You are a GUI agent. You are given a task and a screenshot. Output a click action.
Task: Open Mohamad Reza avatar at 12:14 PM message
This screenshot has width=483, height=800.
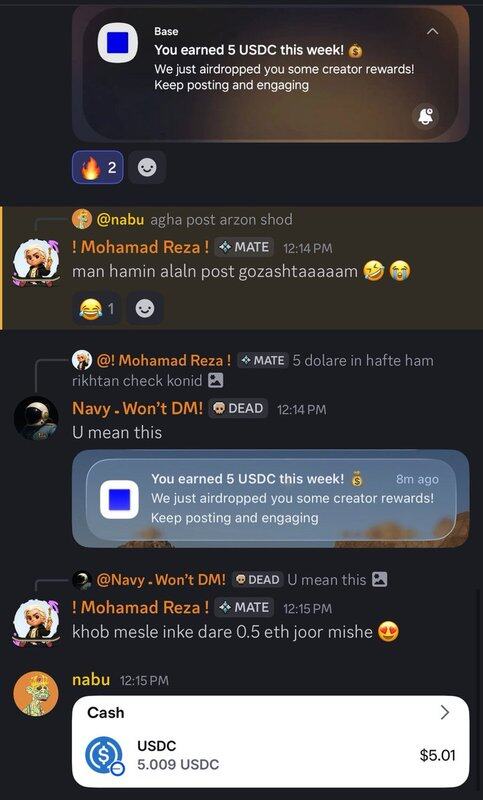tap(36, 263)
